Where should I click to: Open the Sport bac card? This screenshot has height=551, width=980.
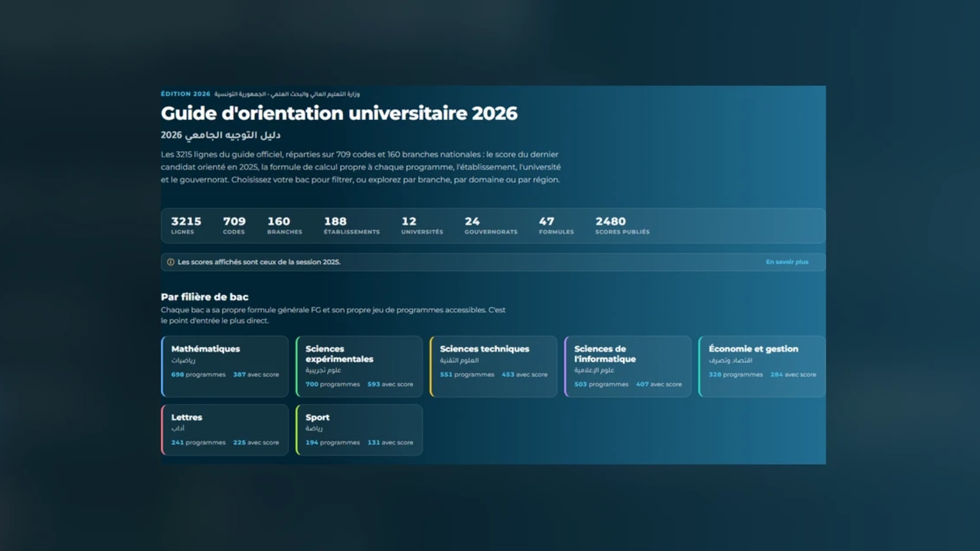click(x=359, y=430)
